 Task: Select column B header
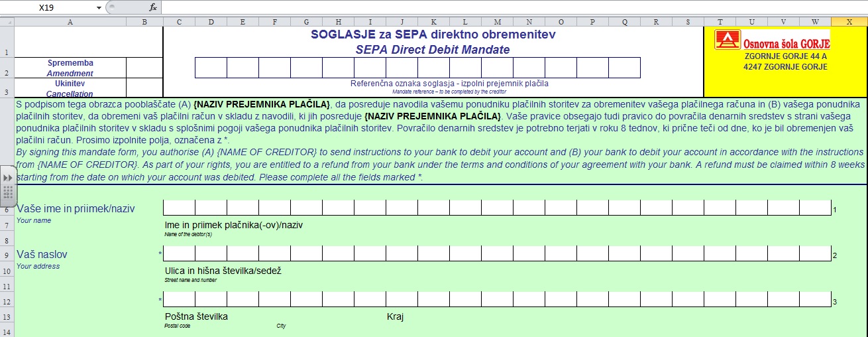pyautogui.click(x=144, y=21)
